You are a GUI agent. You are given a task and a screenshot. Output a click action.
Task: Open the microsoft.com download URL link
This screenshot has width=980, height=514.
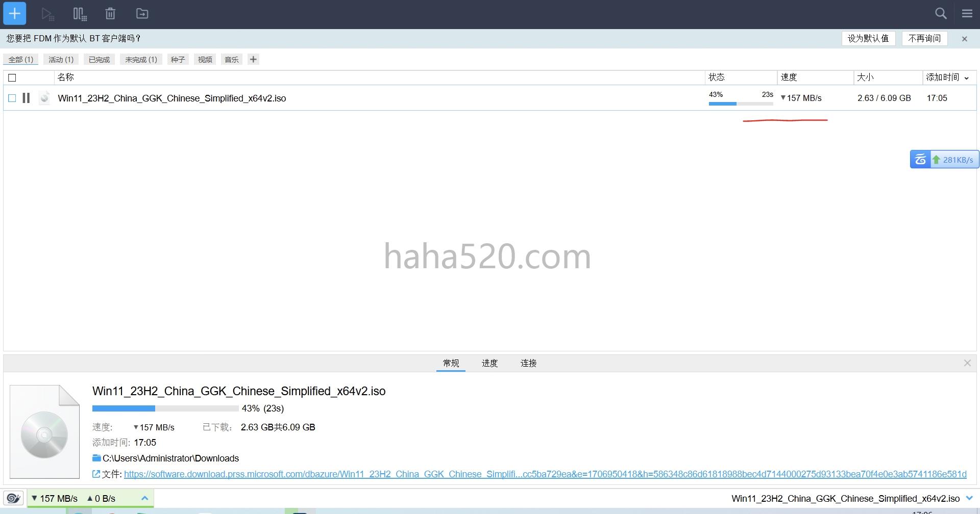point(545,474)
